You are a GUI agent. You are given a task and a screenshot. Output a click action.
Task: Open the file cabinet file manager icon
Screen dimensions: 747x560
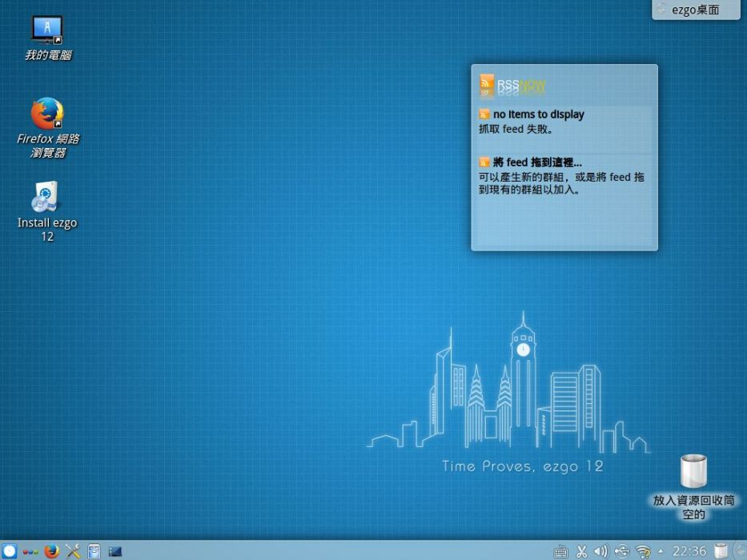tap(94, 551)
